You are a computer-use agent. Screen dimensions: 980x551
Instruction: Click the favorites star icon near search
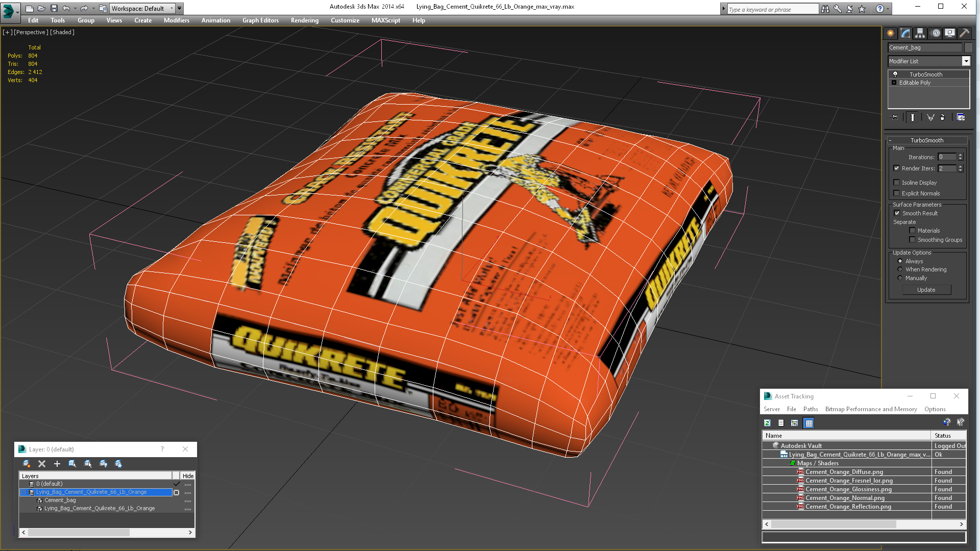coord(862,9)
